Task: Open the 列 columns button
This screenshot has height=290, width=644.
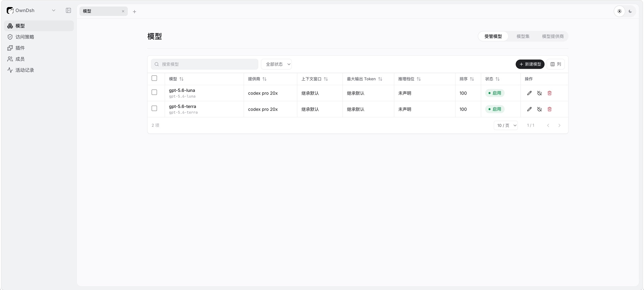Action: (556, 64)
